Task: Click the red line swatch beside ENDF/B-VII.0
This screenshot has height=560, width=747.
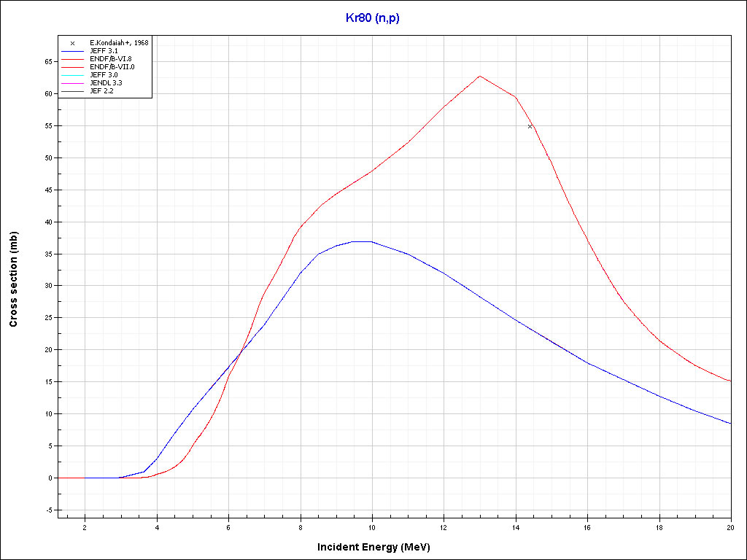Action: [x=72, y=66]
